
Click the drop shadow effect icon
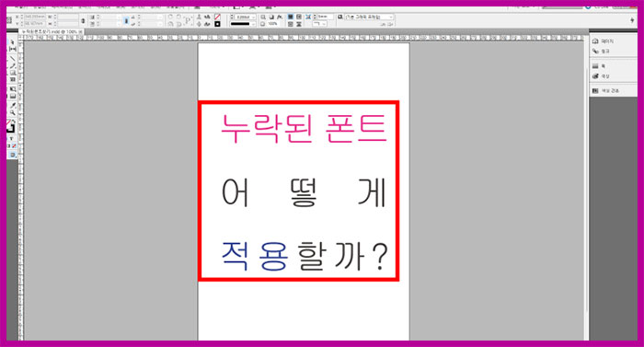pyautogui.click(x=271, y=17)
